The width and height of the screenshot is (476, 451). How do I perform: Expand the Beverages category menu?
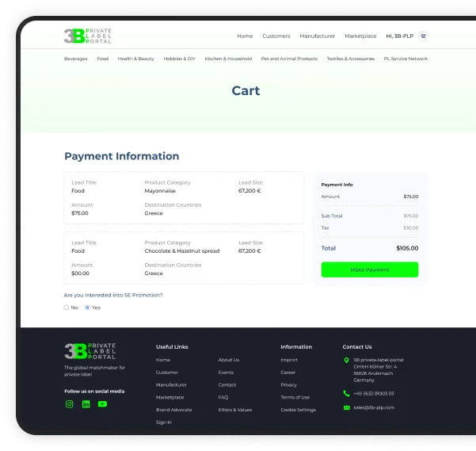[x=75, y=59]
